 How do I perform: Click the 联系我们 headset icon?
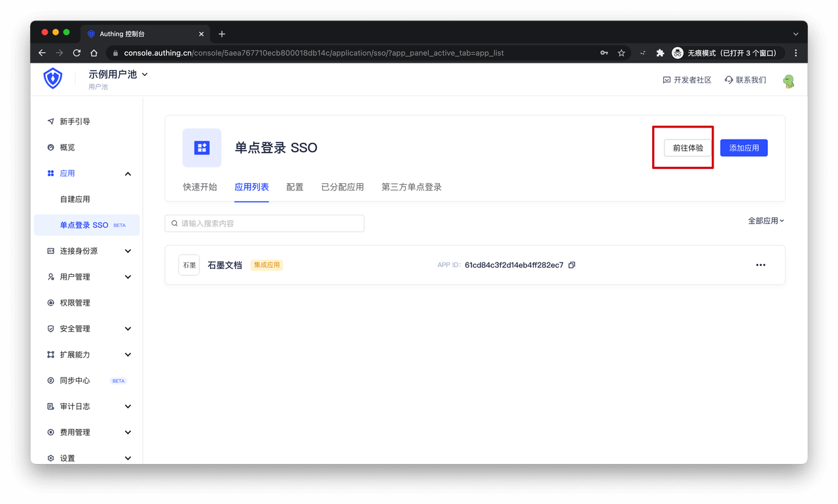click(x=728, y=79)
